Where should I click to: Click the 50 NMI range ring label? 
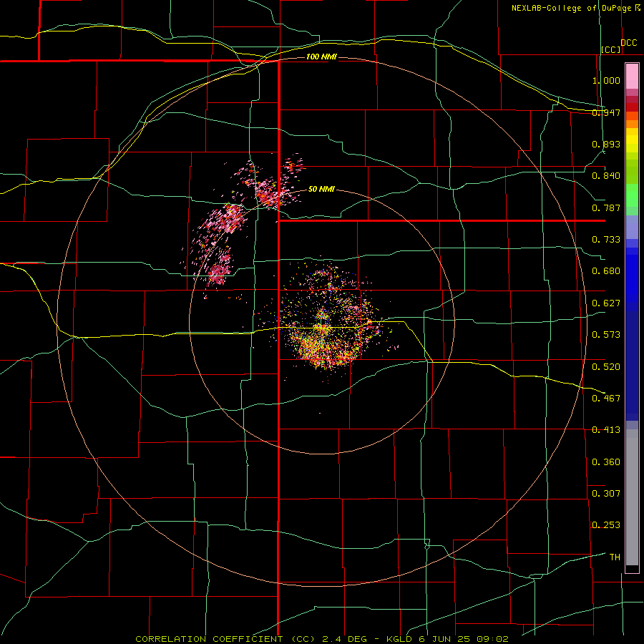point(321,189)
